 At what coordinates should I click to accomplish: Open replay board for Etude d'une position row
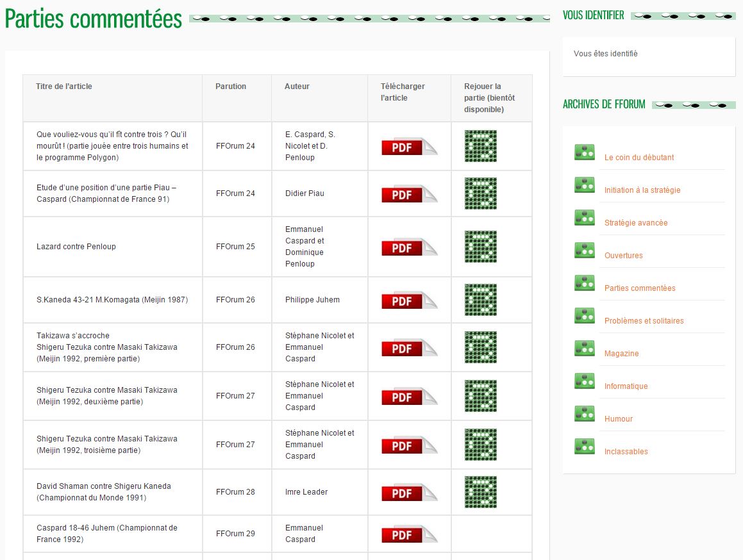click(480, 194)
